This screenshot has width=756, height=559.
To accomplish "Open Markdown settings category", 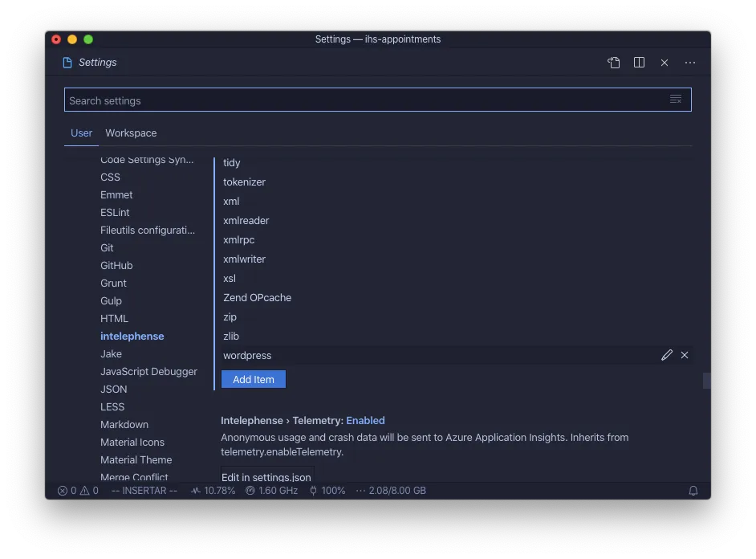I will (x=124, y=424).
